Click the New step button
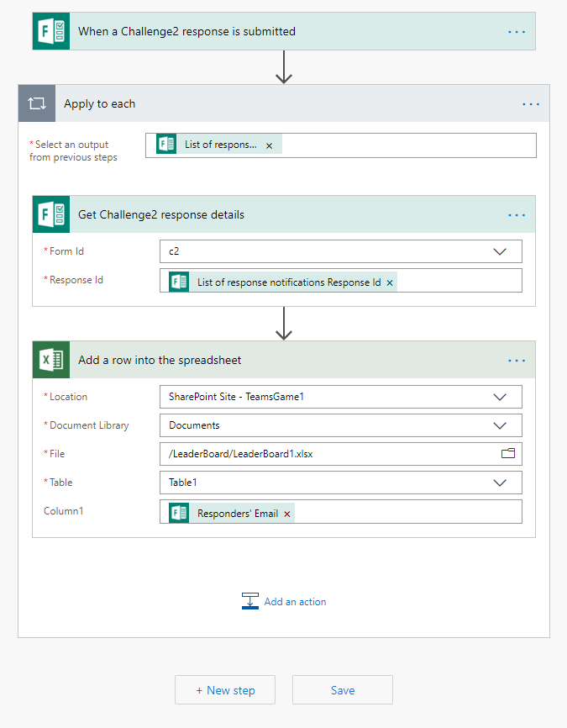The image size is (567, 728). [x=225, y=690]
